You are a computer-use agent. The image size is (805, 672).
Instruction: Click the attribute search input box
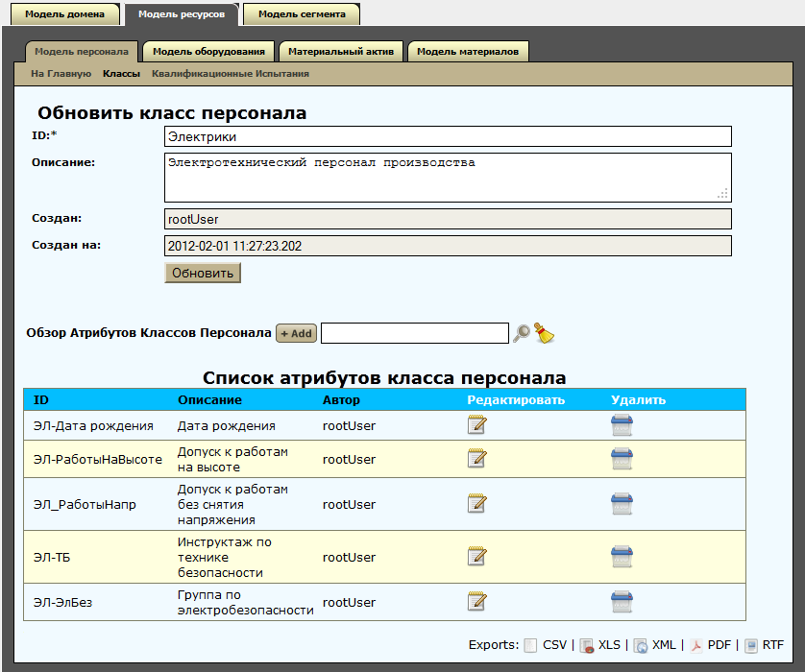[415, 333]
